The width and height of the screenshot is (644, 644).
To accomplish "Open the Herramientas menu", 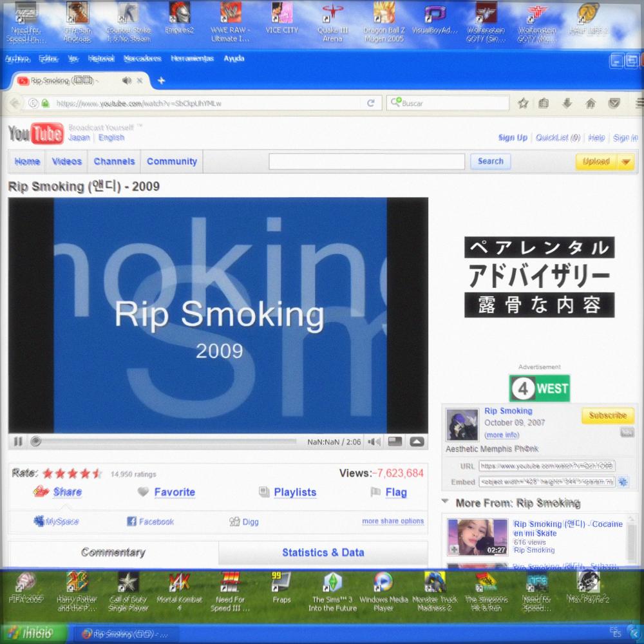I will pos(192,59).
